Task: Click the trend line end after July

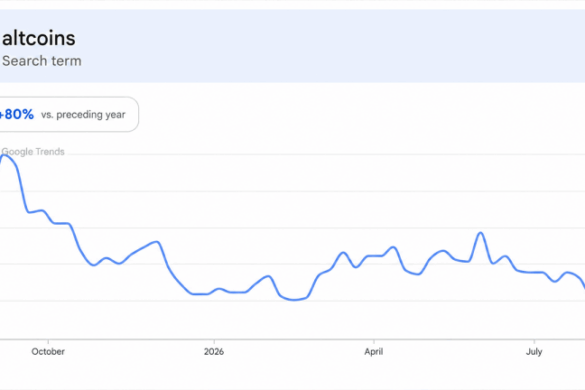Action: click(x=583, y=284)
